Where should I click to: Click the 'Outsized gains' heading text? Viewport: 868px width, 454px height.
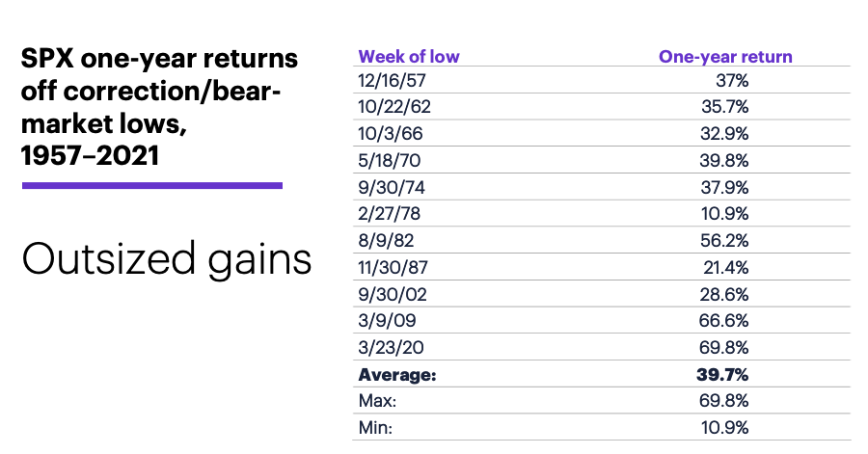click(x=167, y=260)
